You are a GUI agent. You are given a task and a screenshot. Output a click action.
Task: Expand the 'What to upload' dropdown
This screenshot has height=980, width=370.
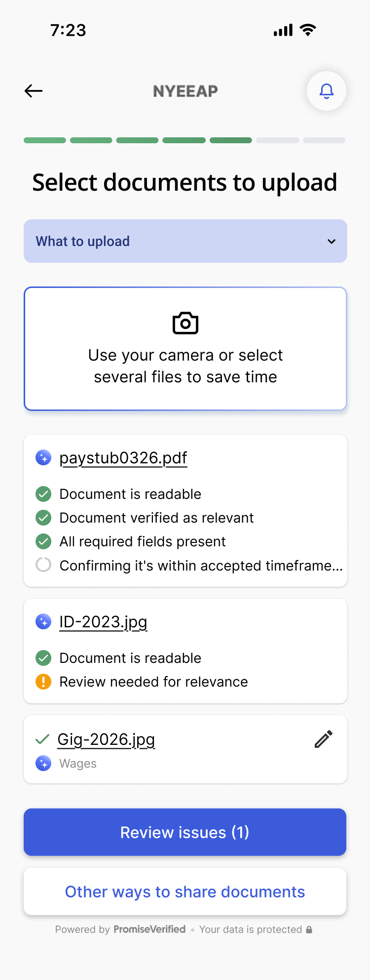(x=185, y=241)
